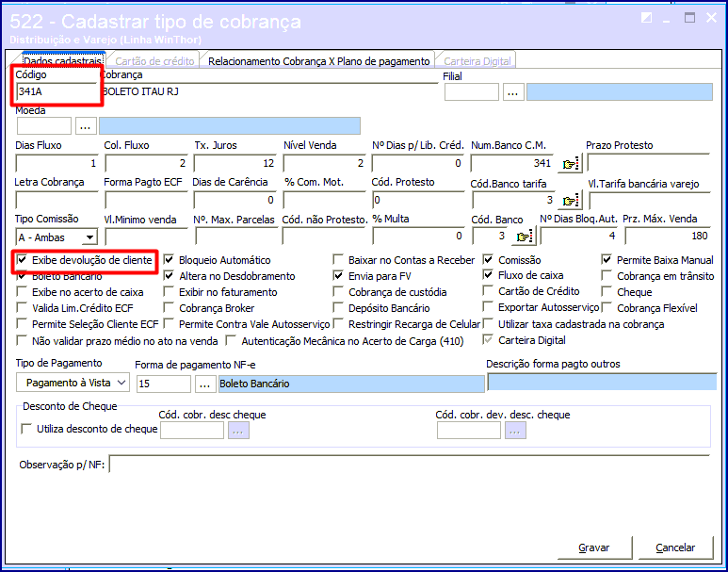This screenshot has height=572, width=728.
Task: Click the Cancelar button
Action: click(675, 547)
